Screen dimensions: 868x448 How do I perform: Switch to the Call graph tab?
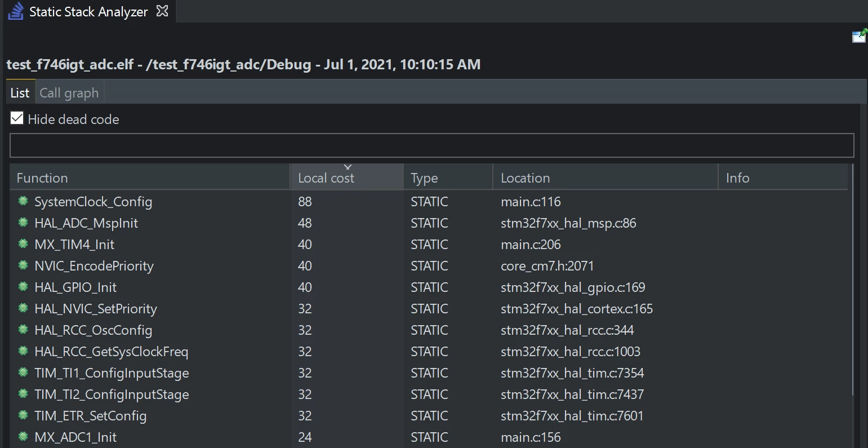click(69, 93)
